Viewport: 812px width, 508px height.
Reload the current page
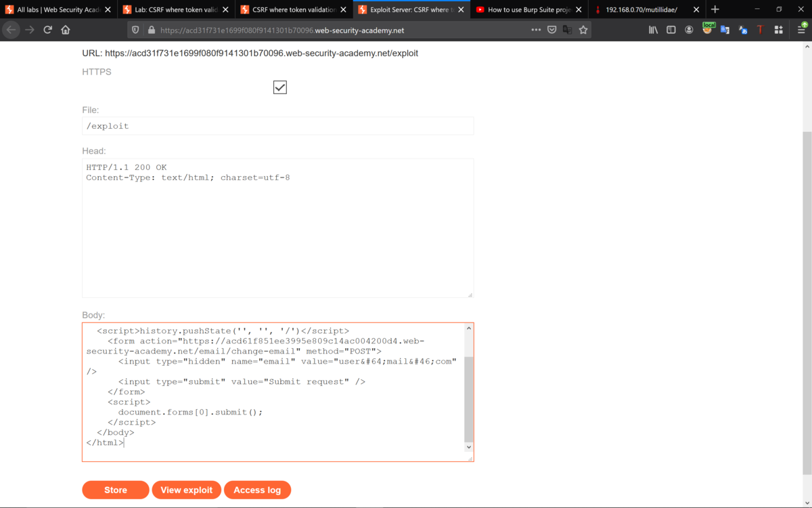(47, 30)
